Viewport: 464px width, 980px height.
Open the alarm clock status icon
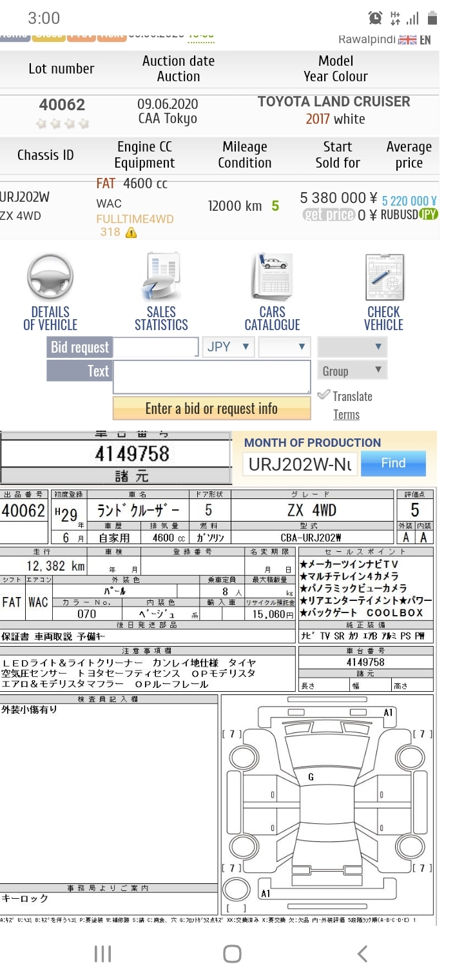tap(375, 18)
